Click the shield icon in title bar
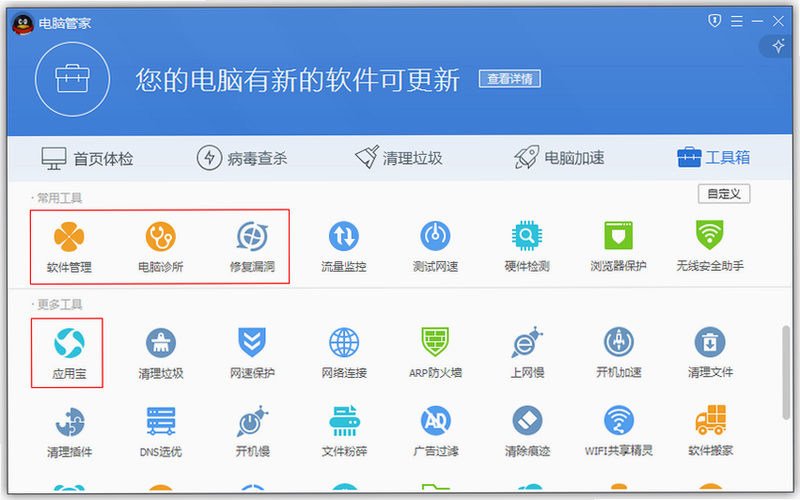Image resolution: width=800 pixels, height=500 pixels. click(715, 20)
